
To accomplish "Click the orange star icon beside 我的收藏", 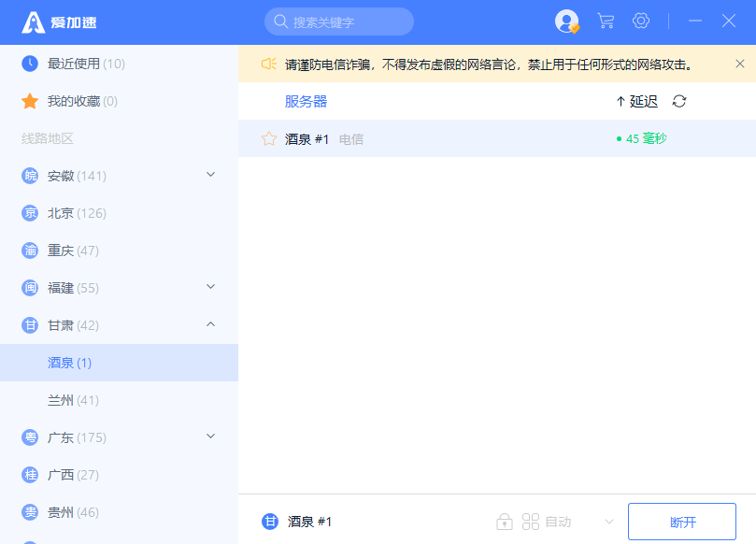I will (x=30, y=101).
